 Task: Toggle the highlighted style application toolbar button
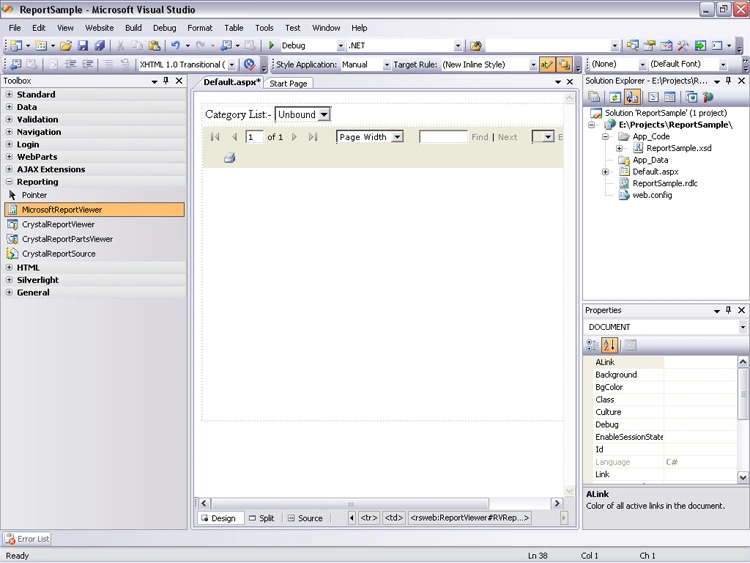coord(546,64)
